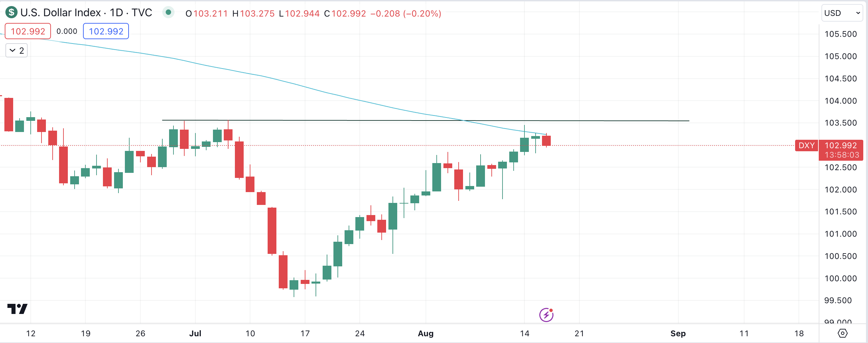Click the 103.500 price axis label

841,123
